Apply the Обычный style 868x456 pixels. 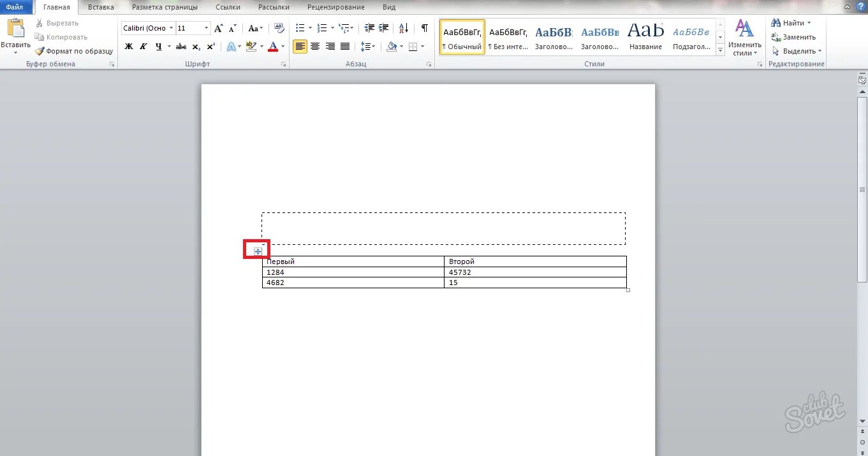[462, 37]
